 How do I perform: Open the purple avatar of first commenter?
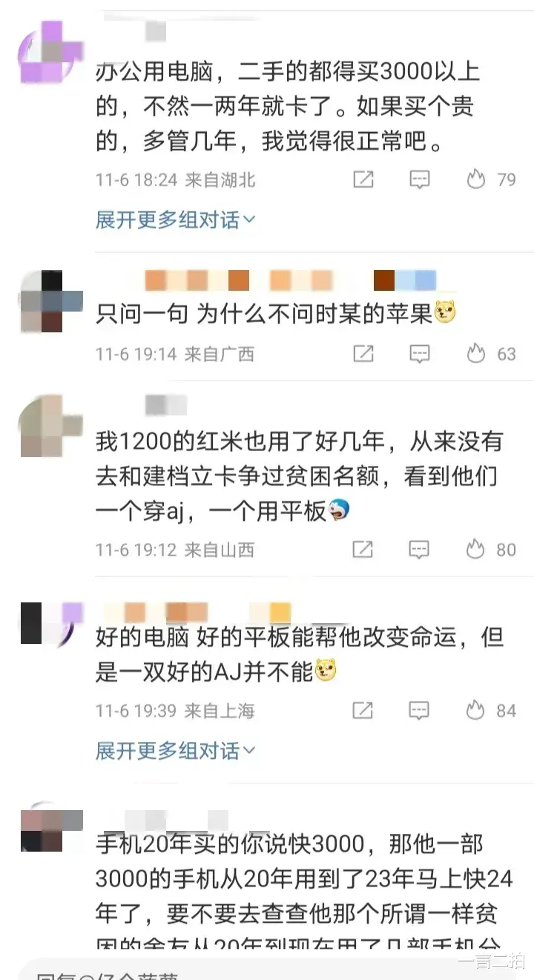pos(50,51)
